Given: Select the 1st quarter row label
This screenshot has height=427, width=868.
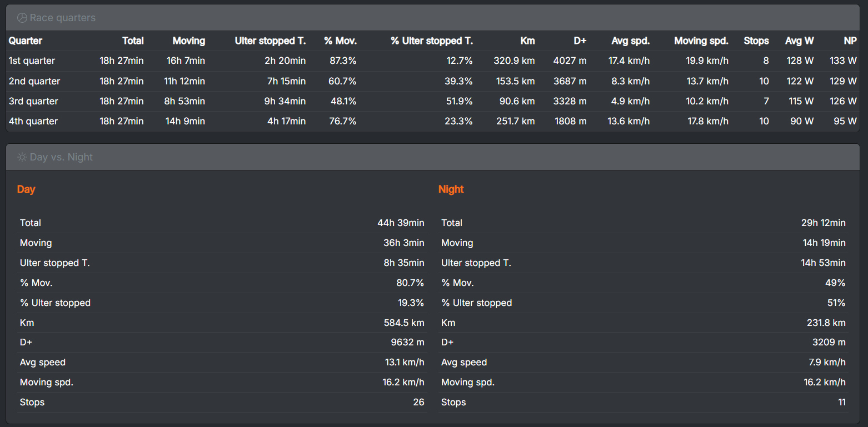Looking at the screenshot, I should 32,61.
